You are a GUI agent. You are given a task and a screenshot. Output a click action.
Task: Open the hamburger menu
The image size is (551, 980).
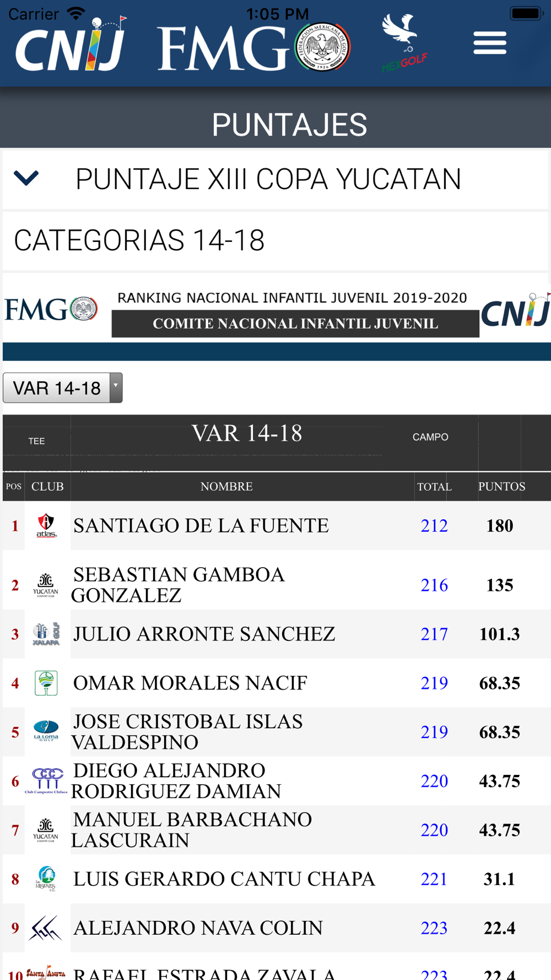point(489,43)
